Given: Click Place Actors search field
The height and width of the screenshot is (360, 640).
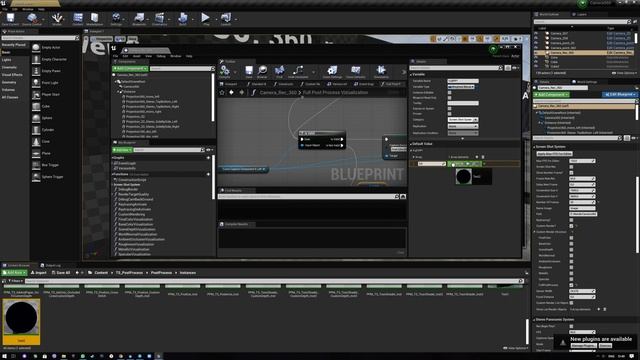Looking at the screenshot, I should (40, 38).
